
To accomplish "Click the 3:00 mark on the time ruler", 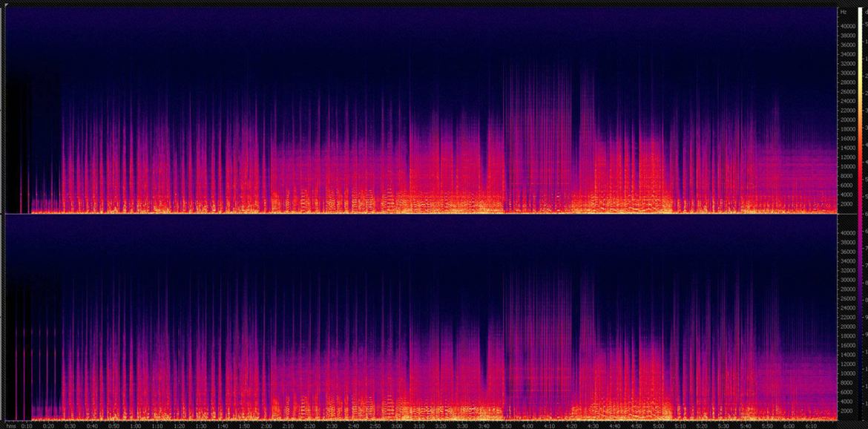I will [x=396, y=426].
